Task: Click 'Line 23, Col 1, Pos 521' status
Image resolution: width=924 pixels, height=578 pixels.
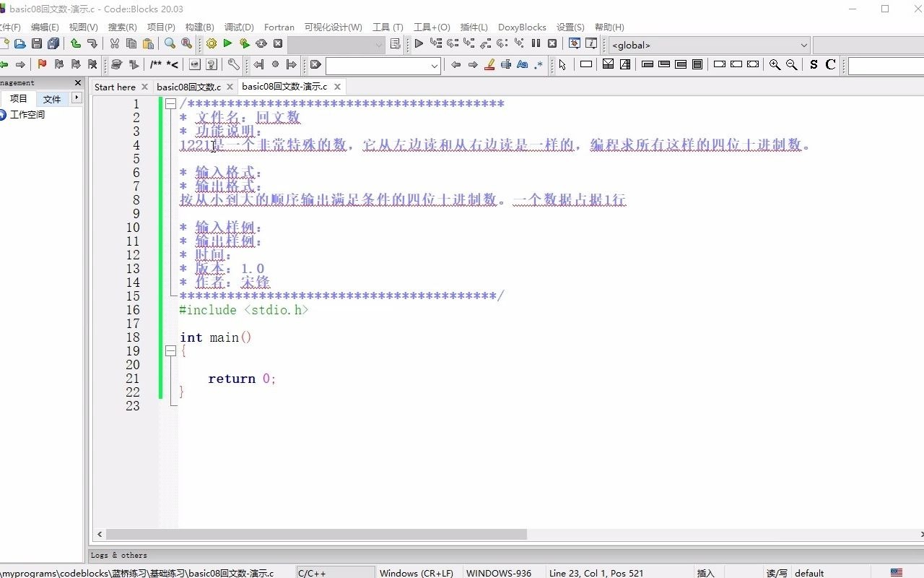Action: click(596, 573)
